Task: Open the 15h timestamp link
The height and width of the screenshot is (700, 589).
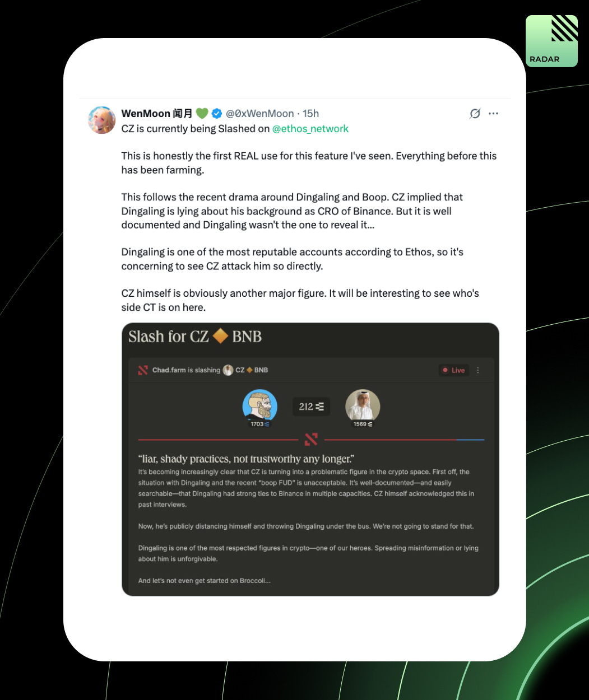Action: (x=310, y=114)
